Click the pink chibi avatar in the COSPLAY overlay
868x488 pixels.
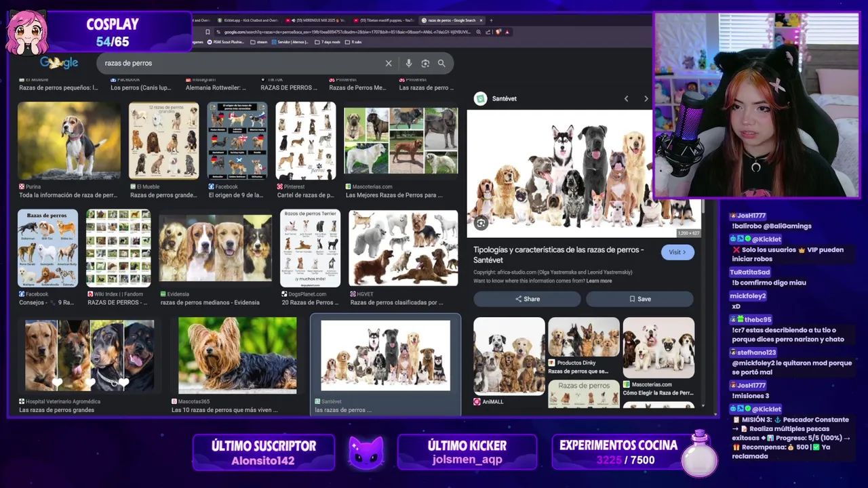click(28, 32)
